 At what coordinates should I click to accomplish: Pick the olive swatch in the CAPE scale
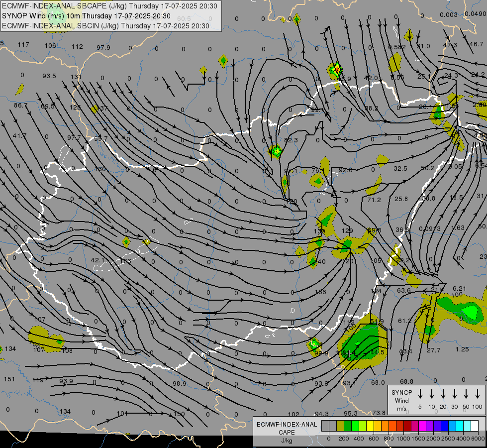coord(340,426)
